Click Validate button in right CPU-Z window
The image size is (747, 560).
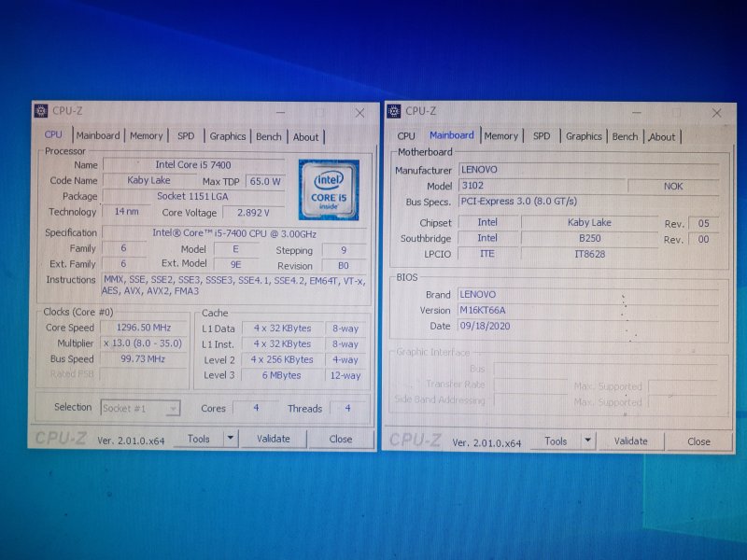631,441
